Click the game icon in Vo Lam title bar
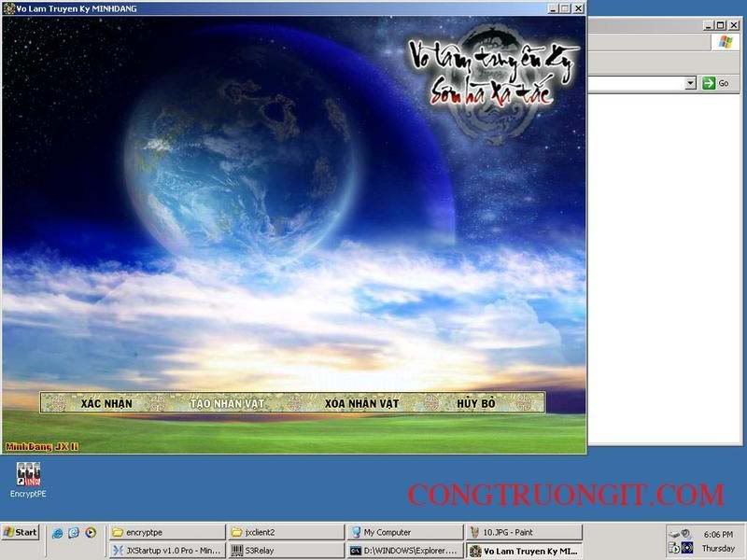The height and width of the screenshot is (560, 747). 8,8
